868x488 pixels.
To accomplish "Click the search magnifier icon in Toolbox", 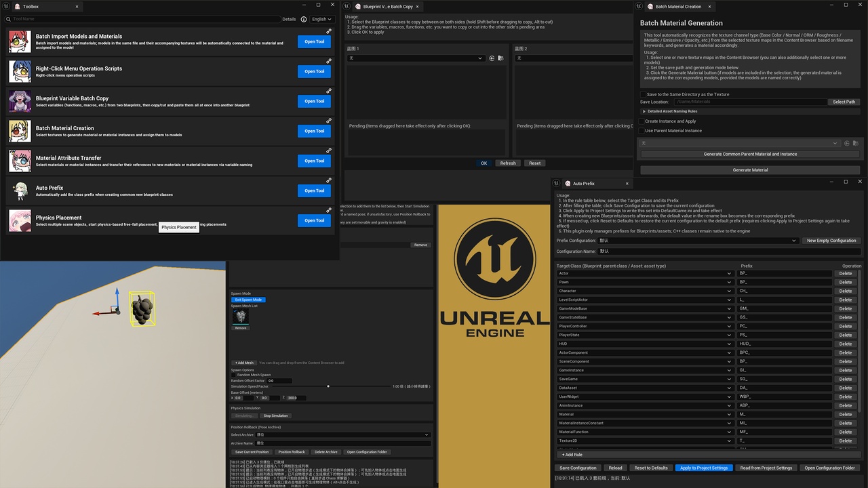I will click(x=8, y=20).
